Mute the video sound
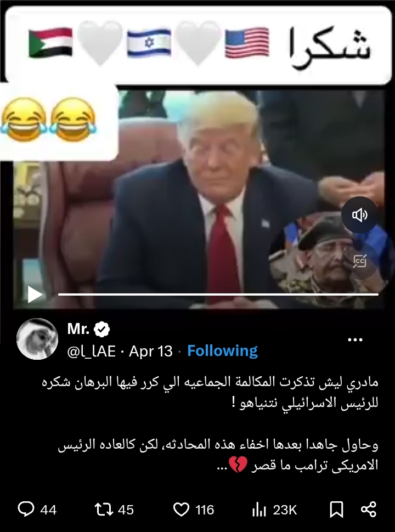The height and width of the screenshot is (532, 395). pyautogui.click(x=360, y=215)
